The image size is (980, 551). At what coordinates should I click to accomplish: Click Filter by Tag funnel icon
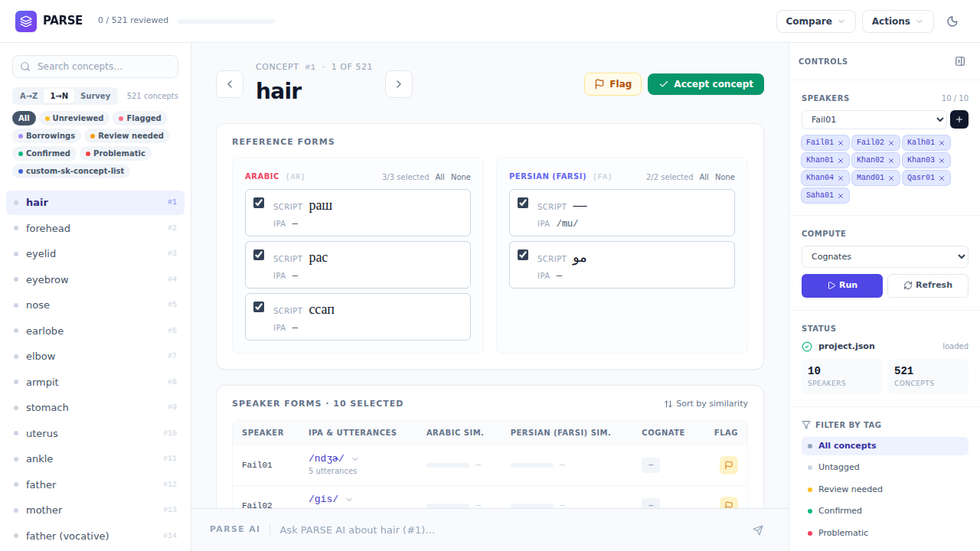(806, 425)
